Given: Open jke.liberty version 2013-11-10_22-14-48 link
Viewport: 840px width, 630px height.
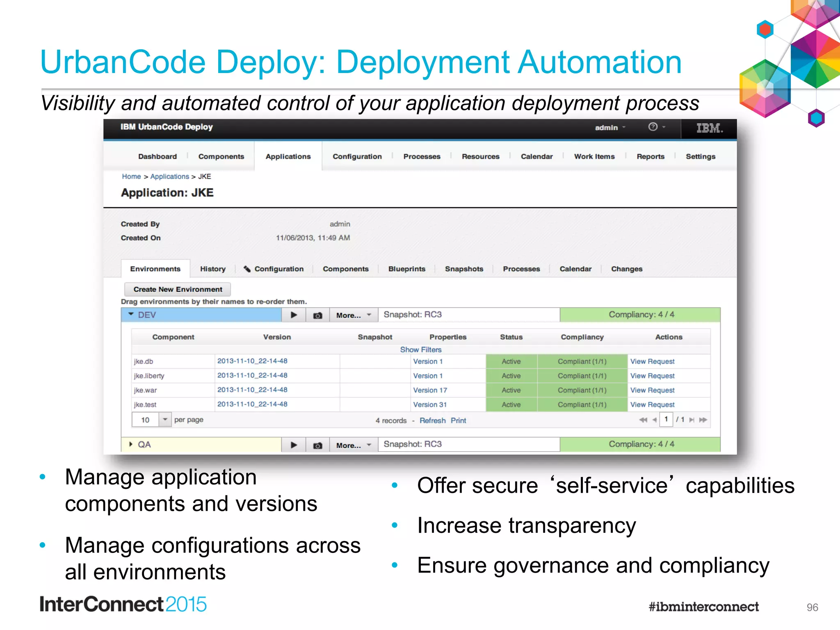Looking at the screenshot, I should (252, 375).
